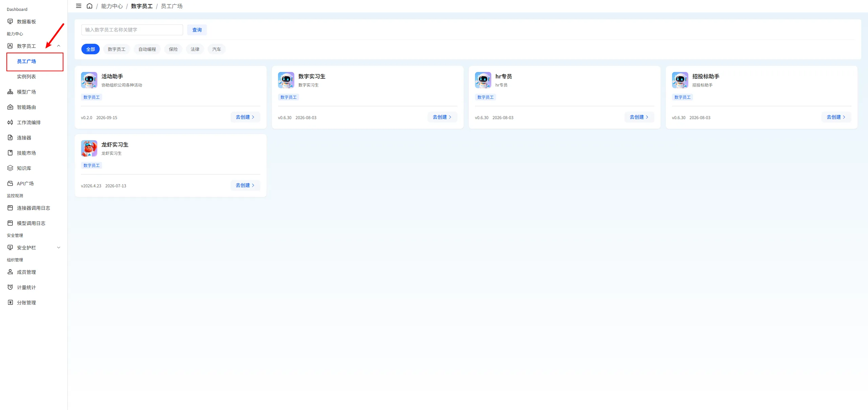Open API广场 sidebar icon

tap(10, 183)
